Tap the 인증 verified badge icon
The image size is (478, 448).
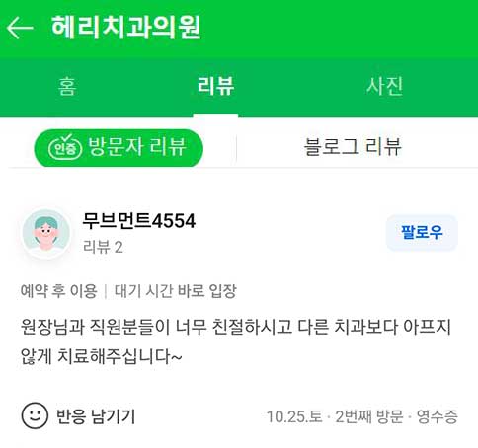point(65,148)
